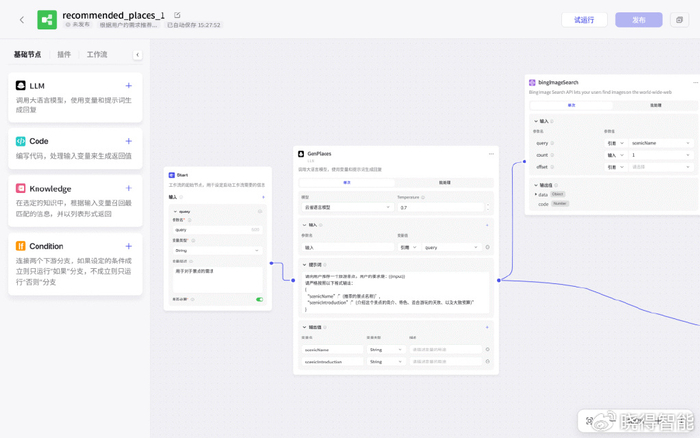
Task: Click the edit icon beside recommended_places_1
Action: tap(177, 15)
